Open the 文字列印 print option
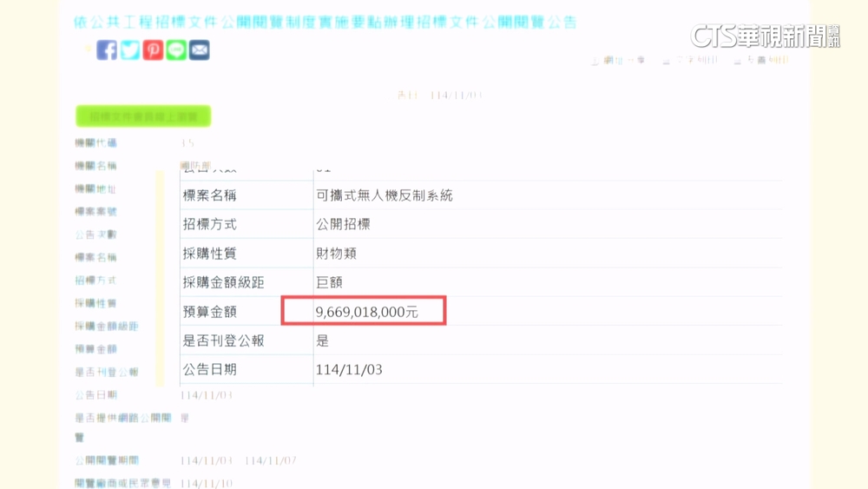 (690, 60)
